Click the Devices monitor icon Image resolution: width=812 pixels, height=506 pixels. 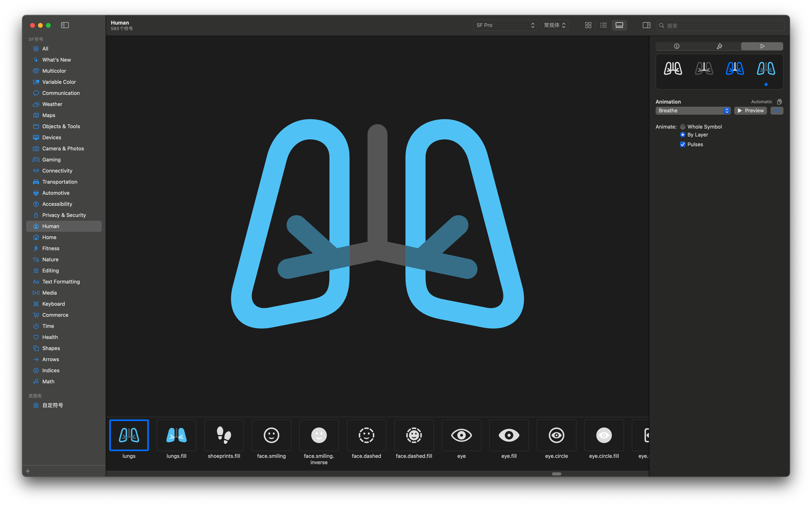pos(36,137)
